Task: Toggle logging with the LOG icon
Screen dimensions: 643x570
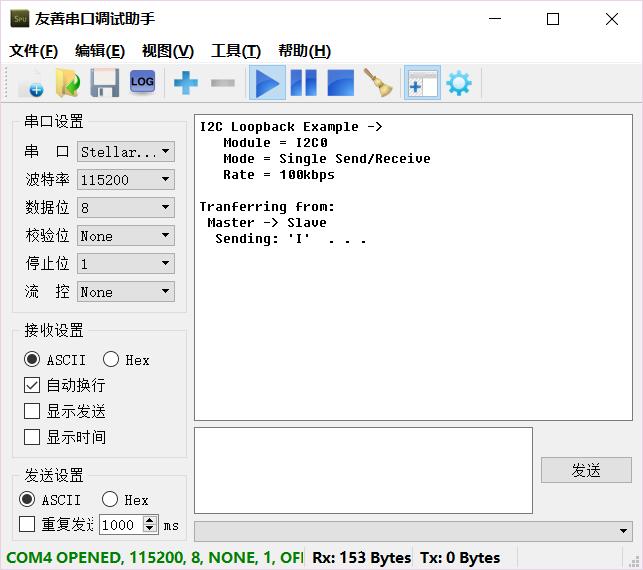Action: [142, 82]
